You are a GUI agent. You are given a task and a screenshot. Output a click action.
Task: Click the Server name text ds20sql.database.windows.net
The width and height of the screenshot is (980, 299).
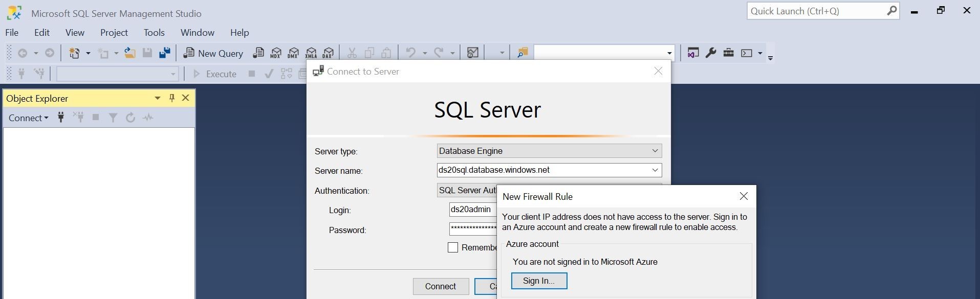coord(494,170)
